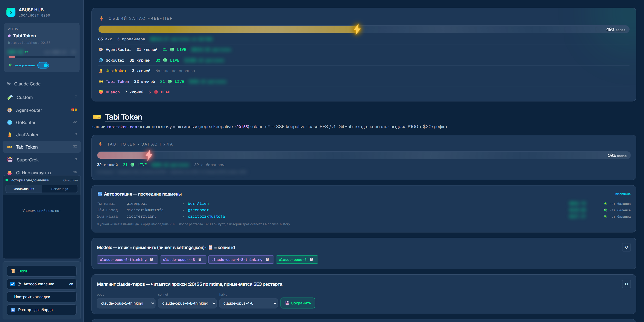Click the Tabi Token ticket icon in free-tier list
The width and height of the screenshot is (644, 322).
(101, 82)
